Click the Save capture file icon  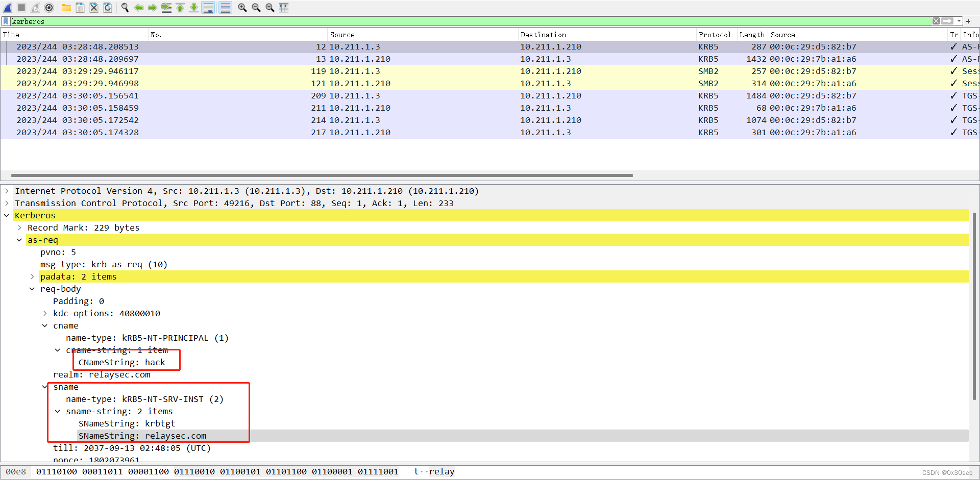click(x=80, y=8)
